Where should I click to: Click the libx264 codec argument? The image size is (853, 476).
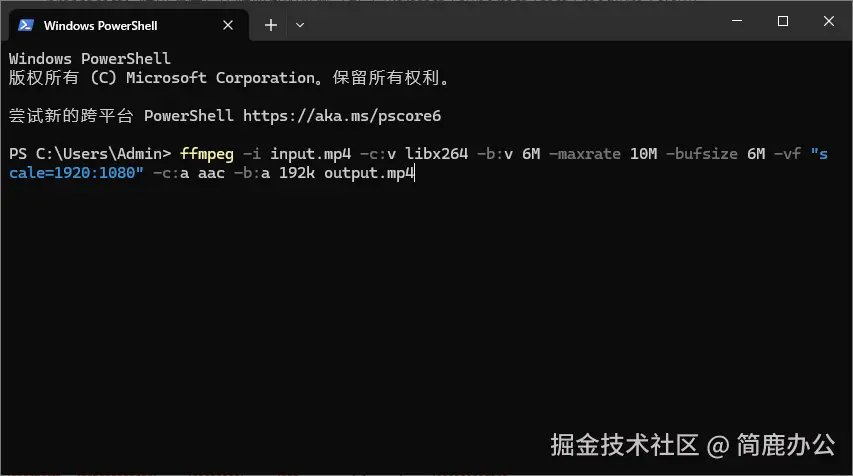[x=437, y=154]
